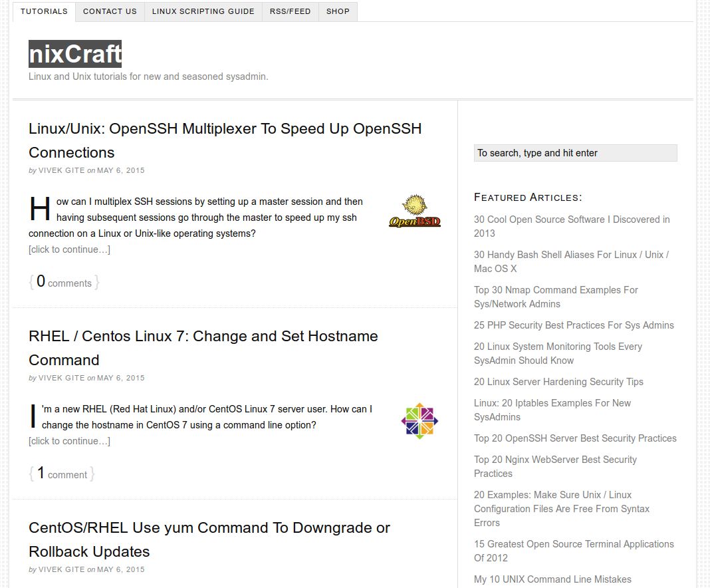Open 20 Linux System Monitoring Tools article
Screen dimensions: 710x588
tap(558, 354)
